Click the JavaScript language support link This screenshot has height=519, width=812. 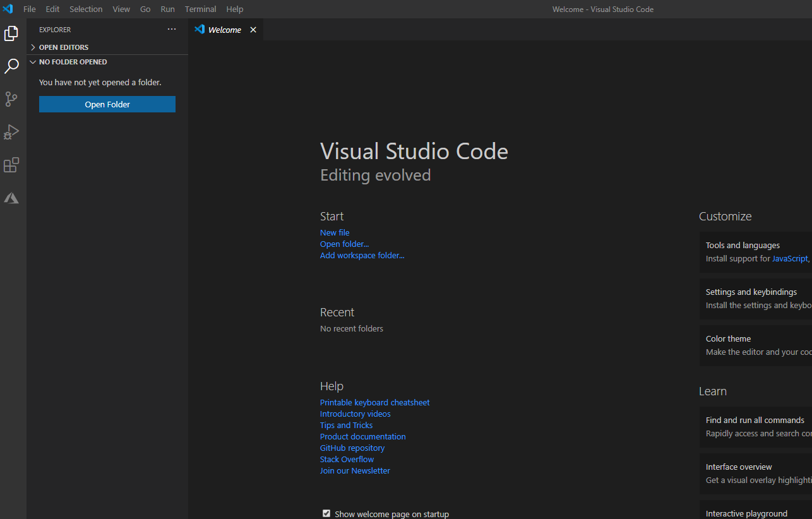pyautogui.click(x=790, y=258)
